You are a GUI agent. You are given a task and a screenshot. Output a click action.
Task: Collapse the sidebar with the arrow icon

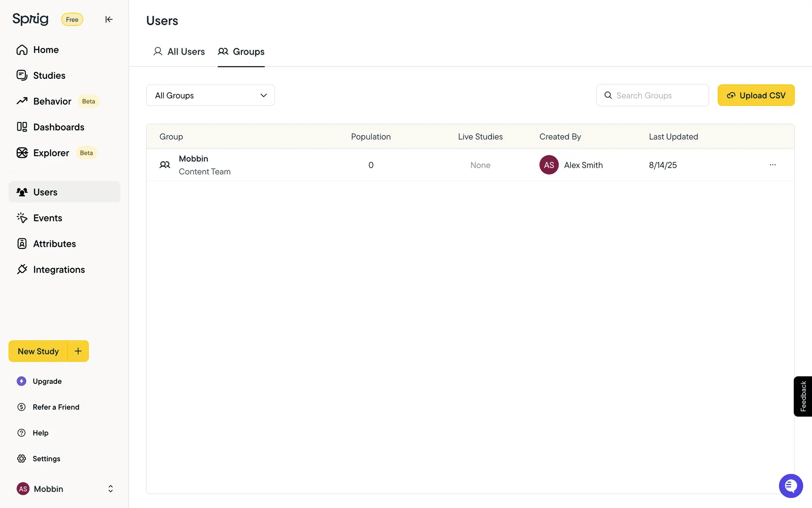tap(109, 19)
